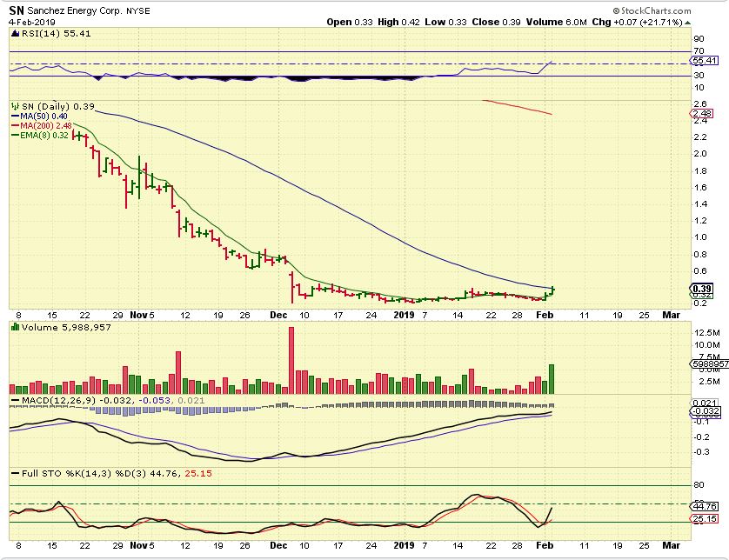This screenshot has height=560, width=729.
Task: Click the High 0.42 header value
Action: (398, 22)
